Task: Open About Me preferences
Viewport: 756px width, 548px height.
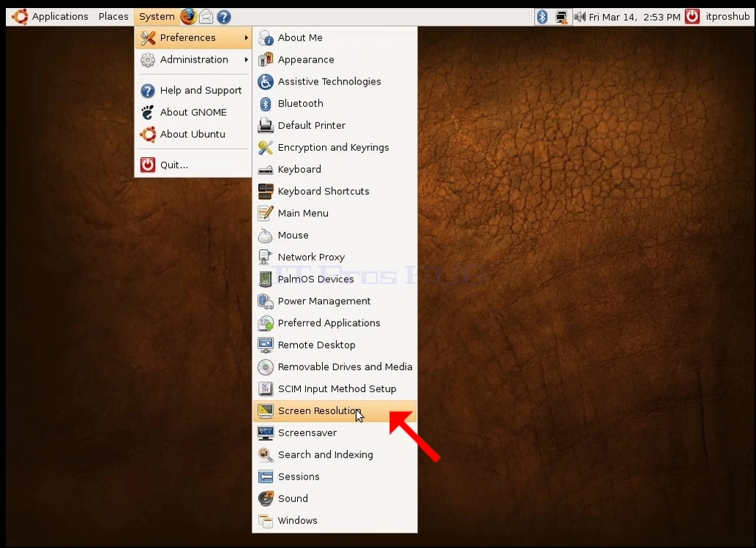Action: pyautogui.click(x=335, y=38)
